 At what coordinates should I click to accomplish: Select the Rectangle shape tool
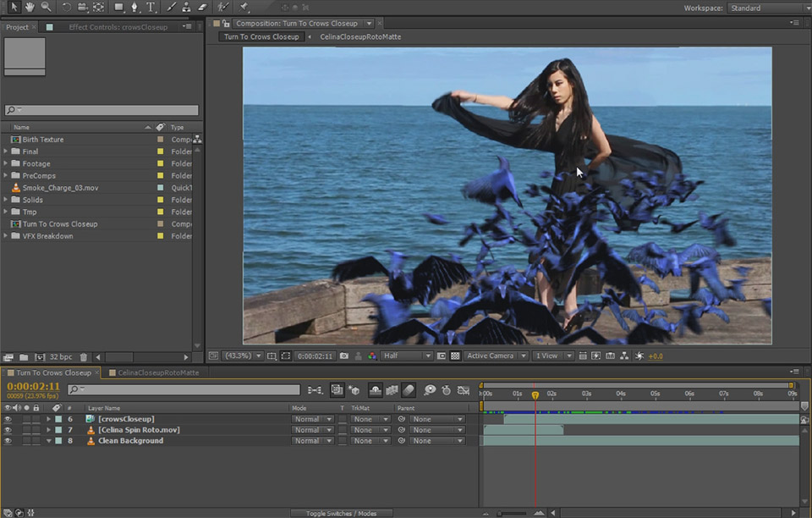point(118,7)
